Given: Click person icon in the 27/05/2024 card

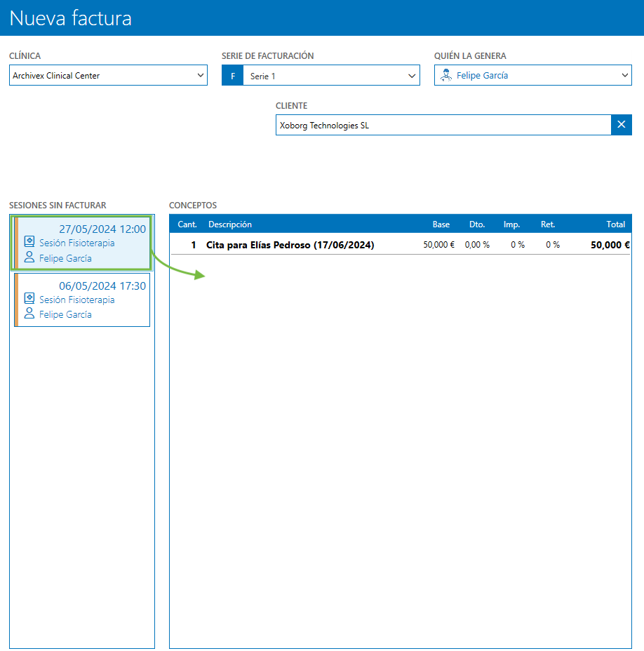Looking at the screenshot, I should 29,257.
